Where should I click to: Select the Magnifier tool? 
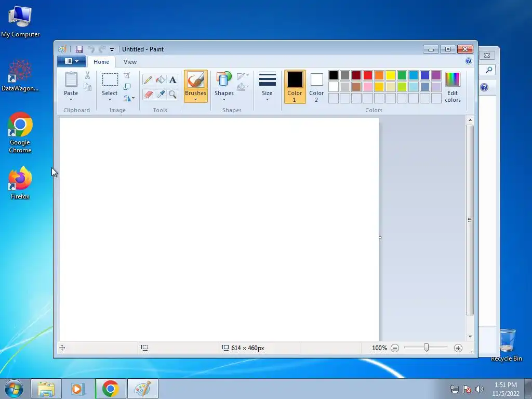[172, 95]
